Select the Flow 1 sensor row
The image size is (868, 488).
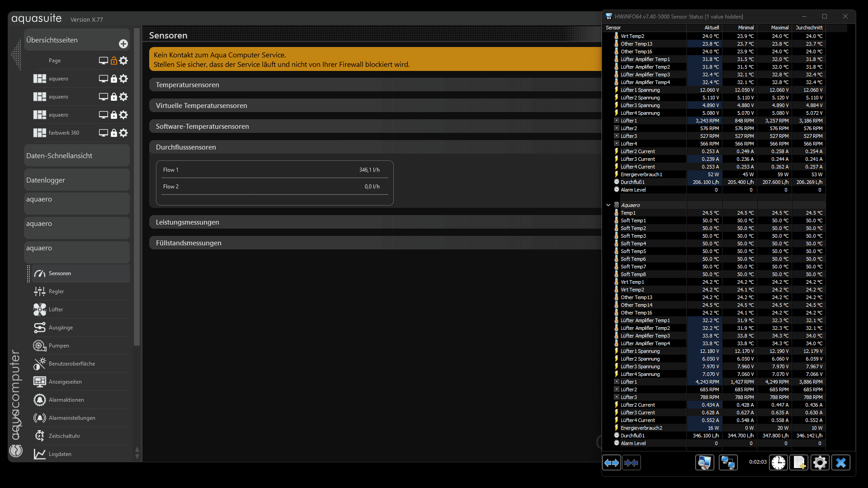[x=274, y=170]
